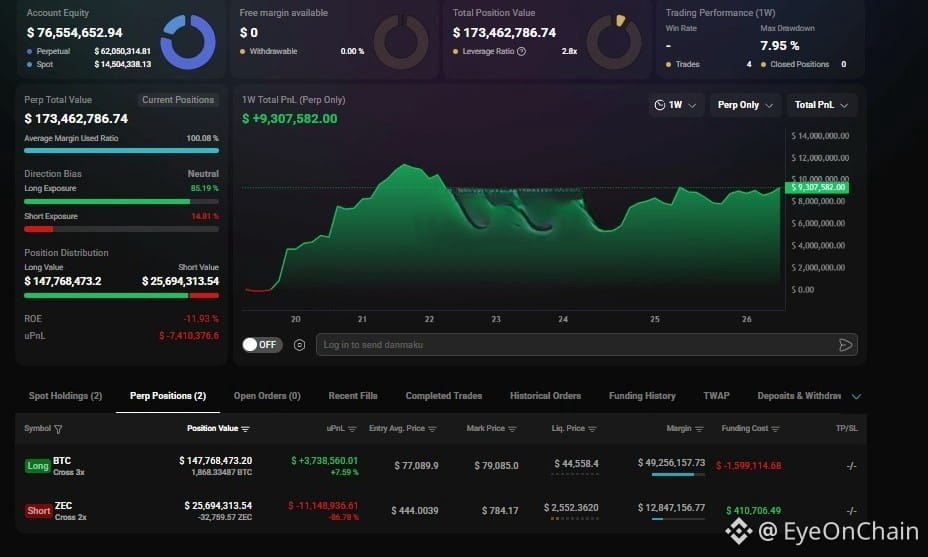Sort by Mark Price column icon
Image resolution: width=928 pixels, height=557 pixels.
(513, 429)
